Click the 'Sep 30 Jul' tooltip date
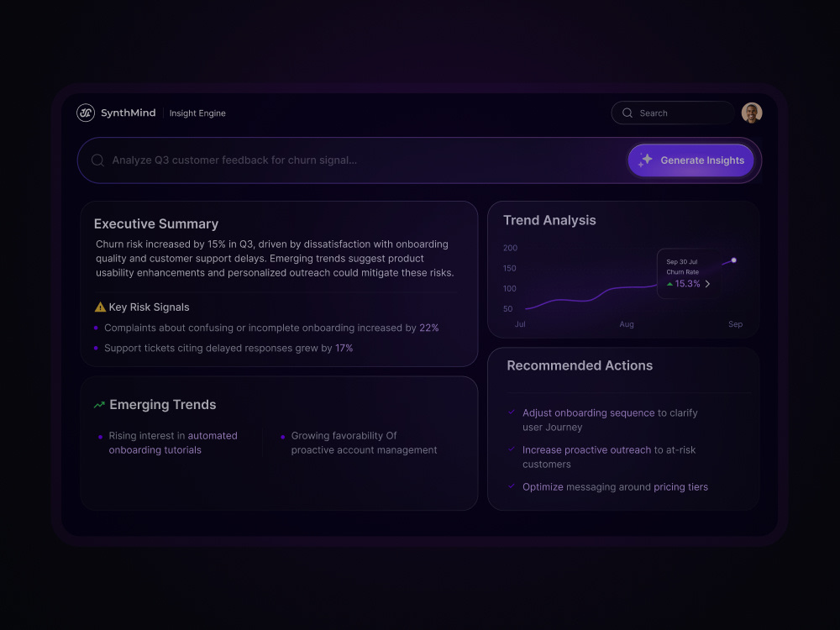 pos(682,262)
